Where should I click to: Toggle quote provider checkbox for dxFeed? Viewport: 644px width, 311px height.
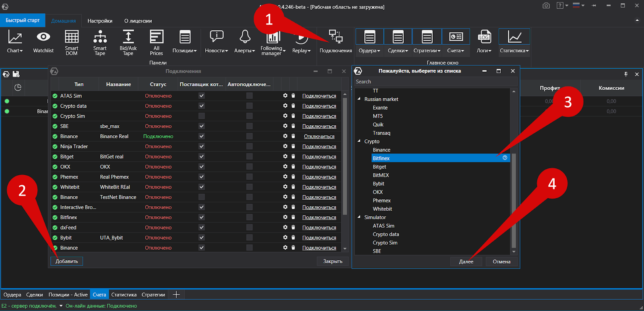coord(202,227)
